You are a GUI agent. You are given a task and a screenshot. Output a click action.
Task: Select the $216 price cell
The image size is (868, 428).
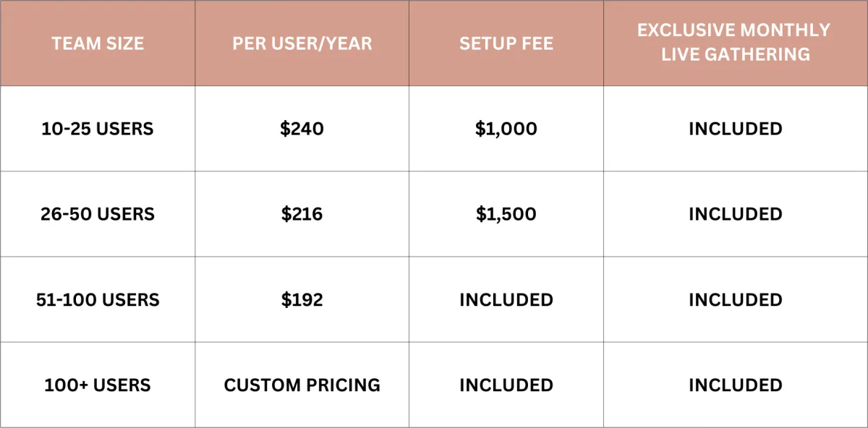302,214
